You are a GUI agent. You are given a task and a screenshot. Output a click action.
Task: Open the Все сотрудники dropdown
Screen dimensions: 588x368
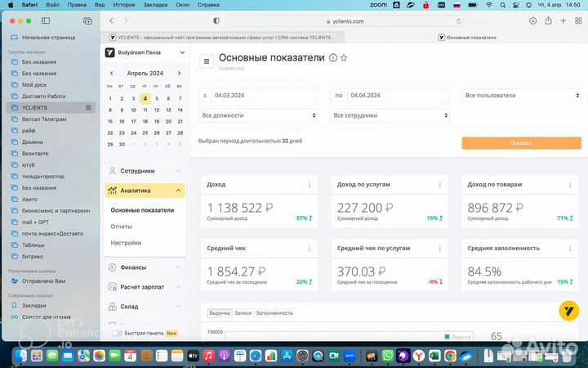coord(389,115)
